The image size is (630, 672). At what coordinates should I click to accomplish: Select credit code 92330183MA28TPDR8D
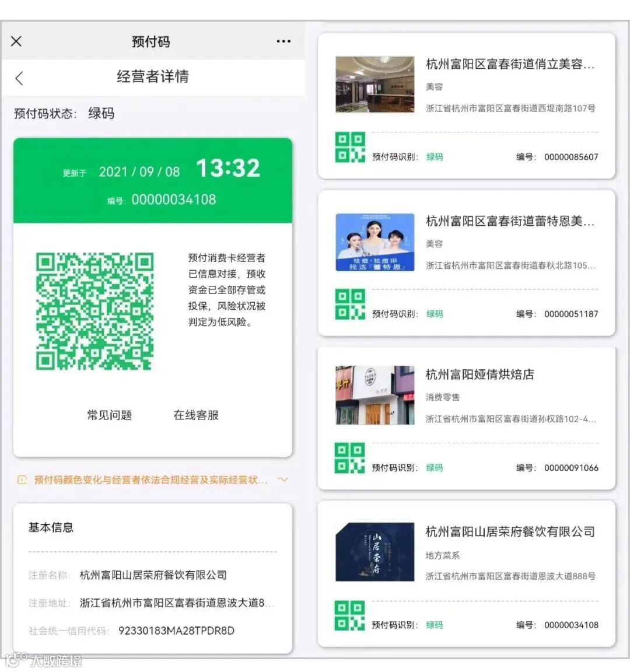click(176, 631)
